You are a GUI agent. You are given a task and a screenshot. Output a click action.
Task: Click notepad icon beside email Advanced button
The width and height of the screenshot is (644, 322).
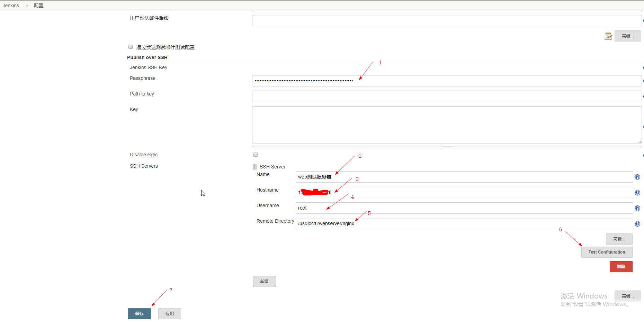click(608, 36)
